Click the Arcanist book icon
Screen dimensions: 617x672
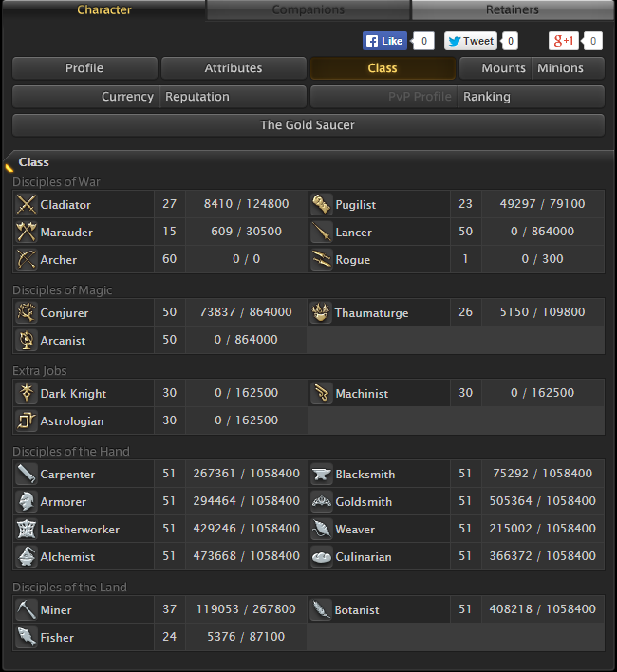[27, 340]
